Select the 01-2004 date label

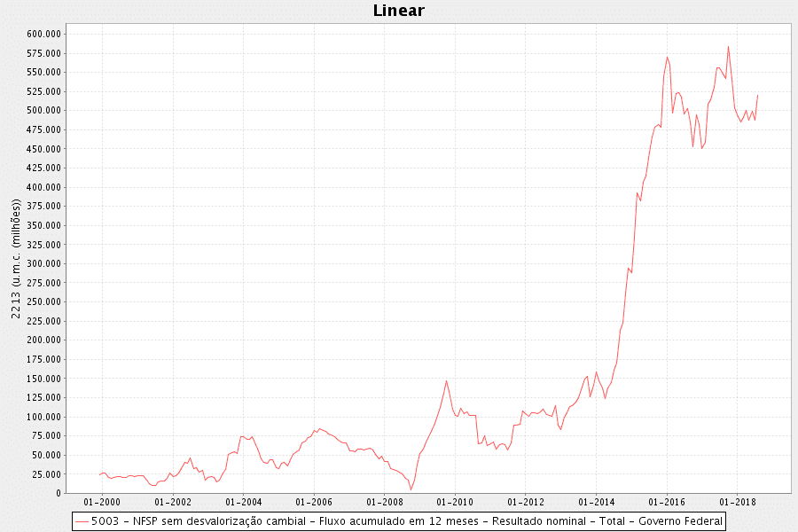click(243, 502)
